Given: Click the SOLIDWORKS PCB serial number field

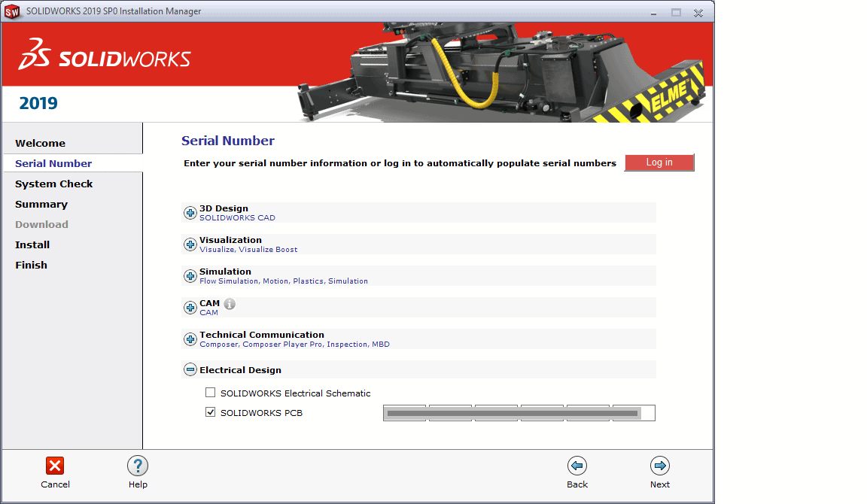Looking at the screenshot, I should pos(519,413).
